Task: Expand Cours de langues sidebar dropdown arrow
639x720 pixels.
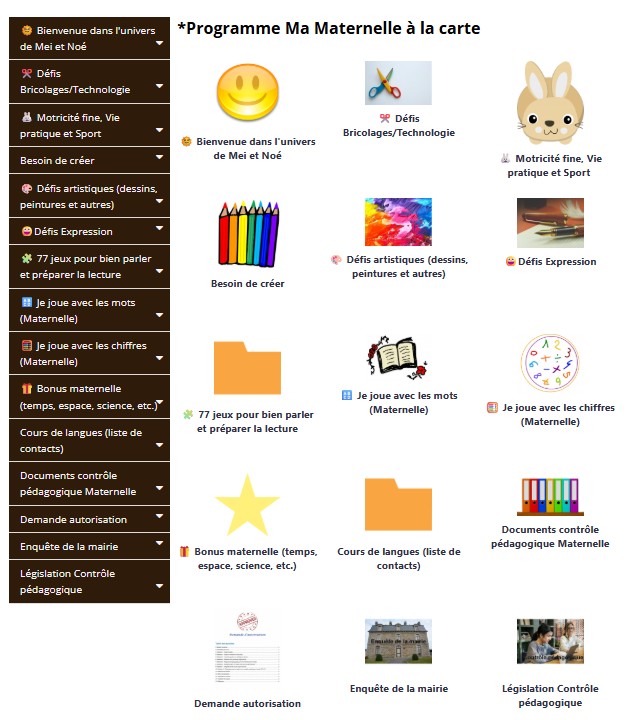Action: (x=159, y=445)
